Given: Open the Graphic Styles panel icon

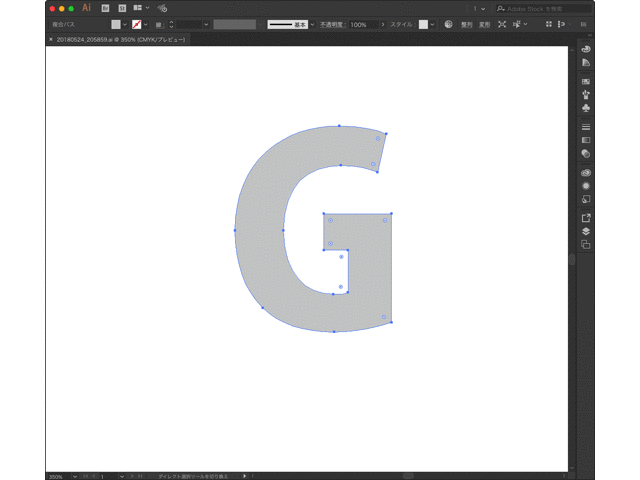Looking at the screenshot, I should 586,199.
